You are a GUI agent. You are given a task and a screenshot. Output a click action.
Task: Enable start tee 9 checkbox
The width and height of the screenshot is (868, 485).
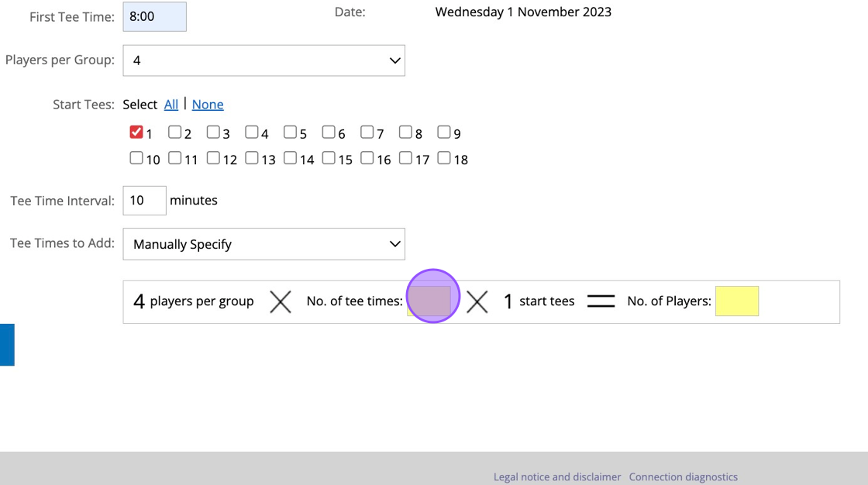pos(444,132)
